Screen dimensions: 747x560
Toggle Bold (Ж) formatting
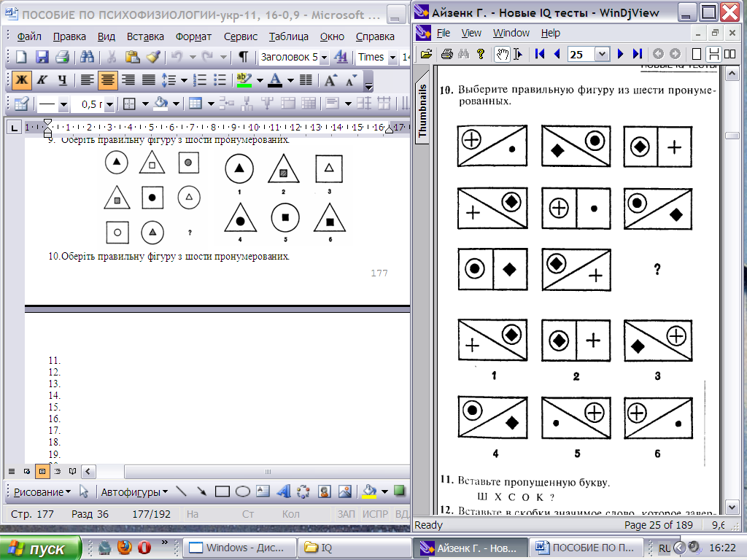pos(22,80)
